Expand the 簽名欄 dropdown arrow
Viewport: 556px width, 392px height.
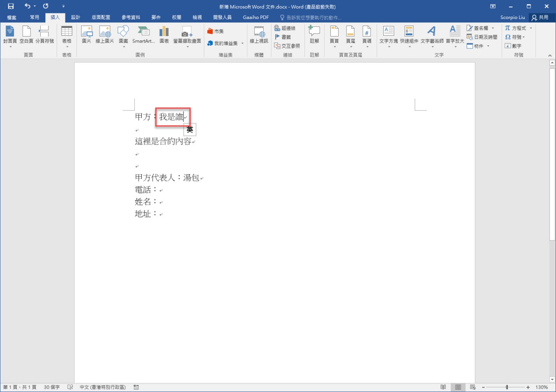pyautogui.click(x=493, y=28)
